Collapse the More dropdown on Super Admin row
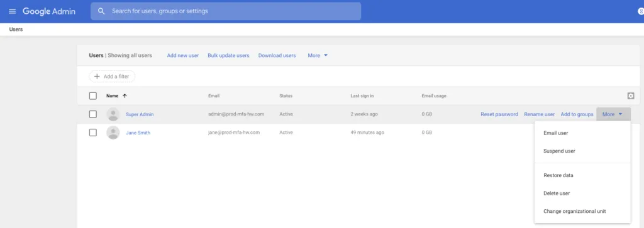Screen dimensions: 644x228 point(613,114)
